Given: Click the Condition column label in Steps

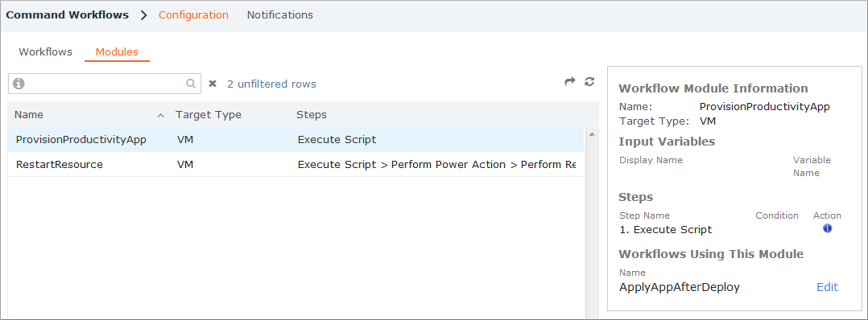Looking at the screenshot, I should 777,215.
